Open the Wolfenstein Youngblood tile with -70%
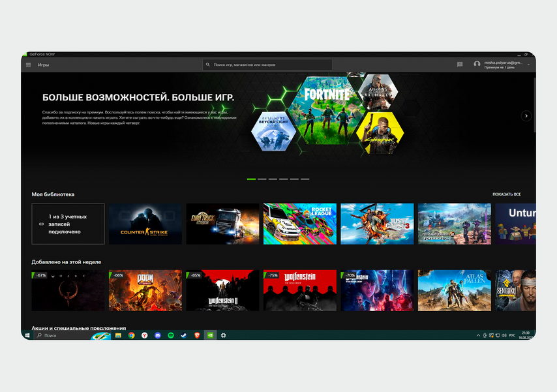 click(x=377, y=290)
